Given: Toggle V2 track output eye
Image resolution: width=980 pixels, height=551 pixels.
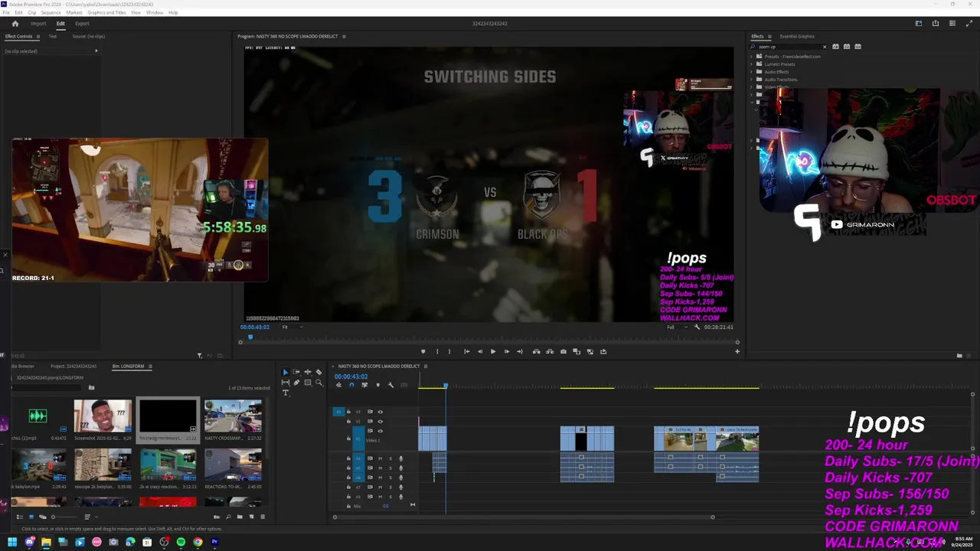Looking at the screenshot, I should click(380, 422).
